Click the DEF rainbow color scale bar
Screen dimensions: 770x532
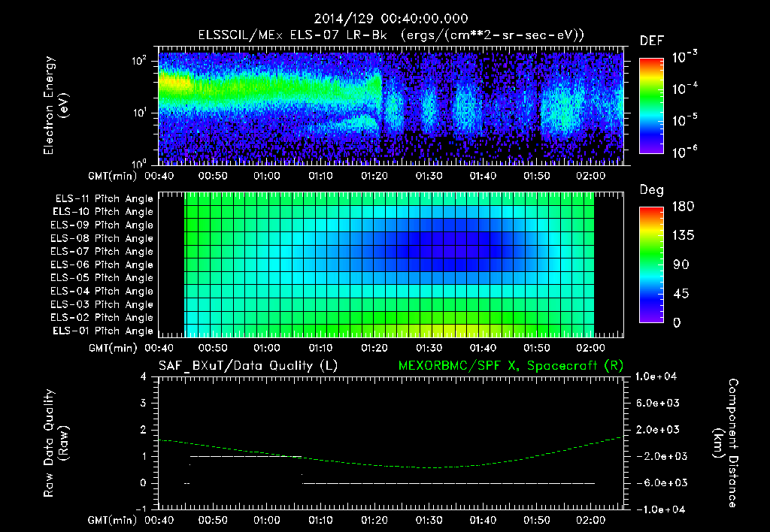[651, 105]
